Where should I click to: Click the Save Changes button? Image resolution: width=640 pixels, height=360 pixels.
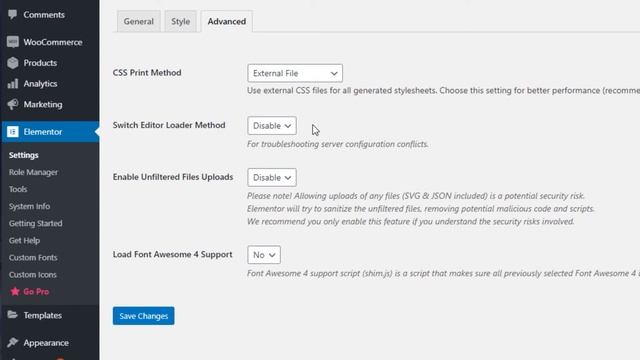point(144,316)
